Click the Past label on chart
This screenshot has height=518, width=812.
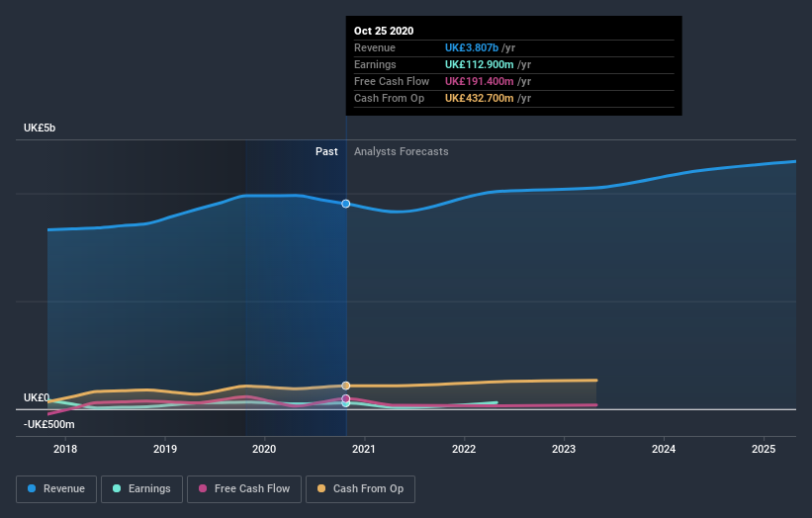pos(326,151)
